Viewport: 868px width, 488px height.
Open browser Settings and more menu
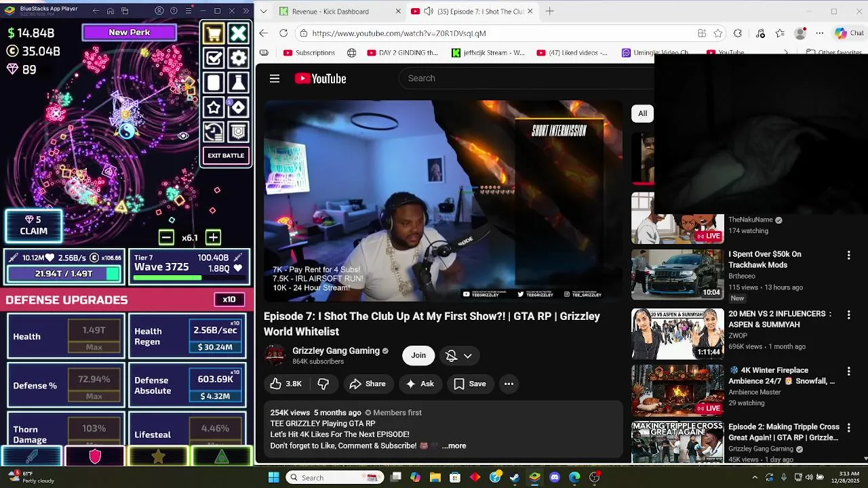(x=820, y=33)
